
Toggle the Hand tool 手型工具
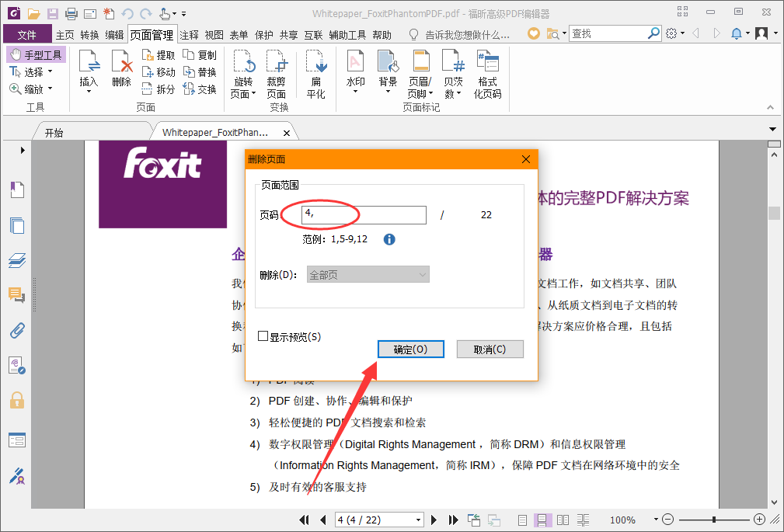pos(36,54)
